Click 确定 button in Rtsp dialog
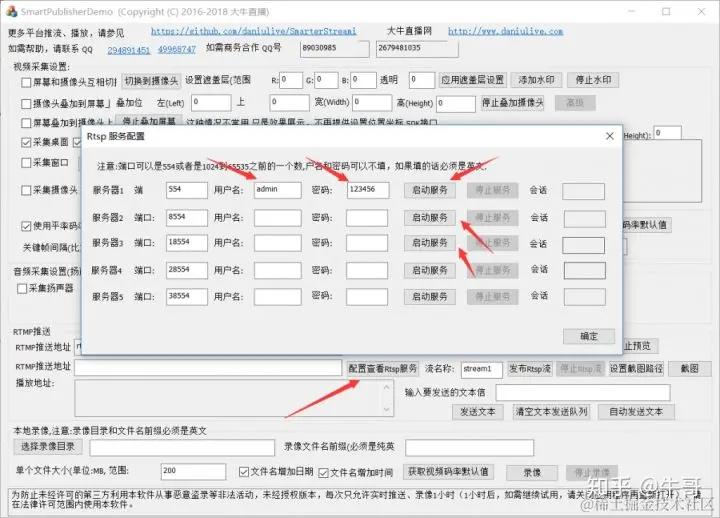Viewport: 720px width, 518px height. coord(589,336)
